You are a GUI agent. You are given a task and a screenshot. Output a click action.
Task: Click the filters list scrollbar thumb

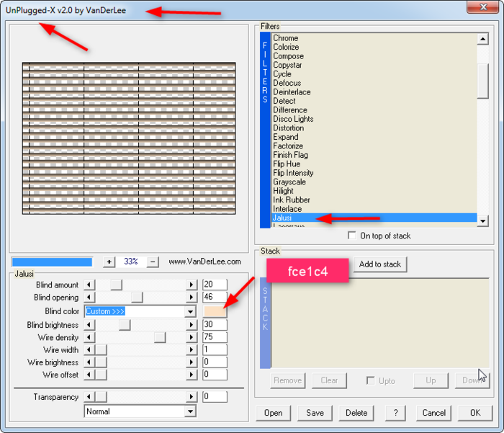(483, 81)
